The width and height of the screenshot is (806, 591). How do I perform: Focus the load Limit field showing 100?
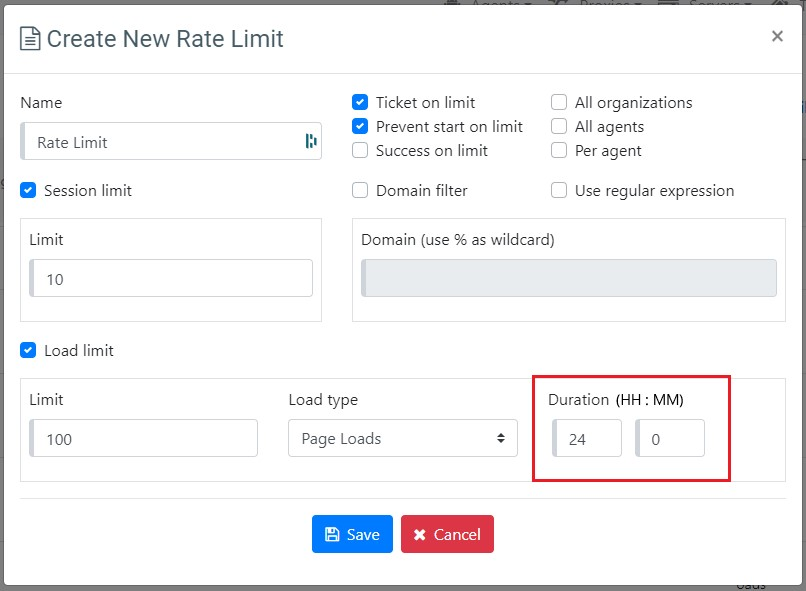[x=144, y=438]
